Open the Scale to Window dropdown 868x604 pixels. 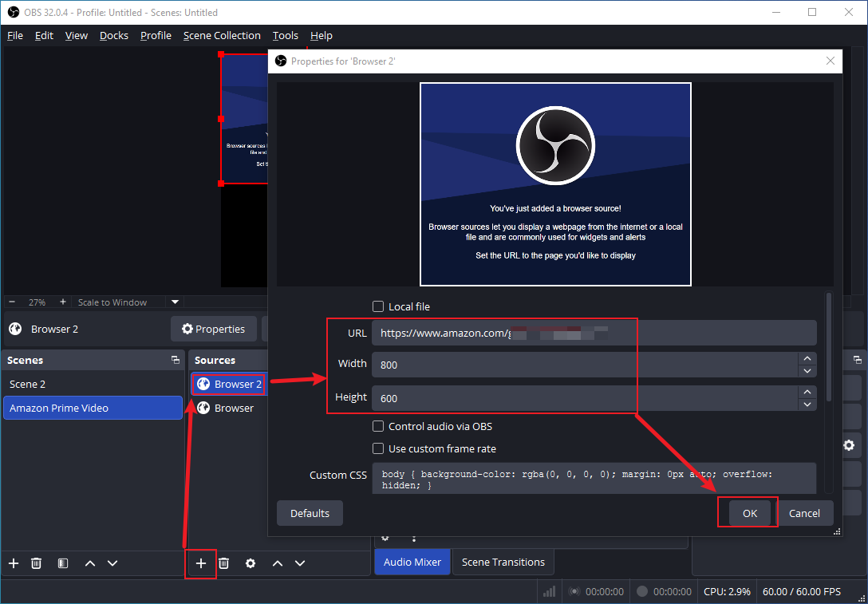point(175,302)
